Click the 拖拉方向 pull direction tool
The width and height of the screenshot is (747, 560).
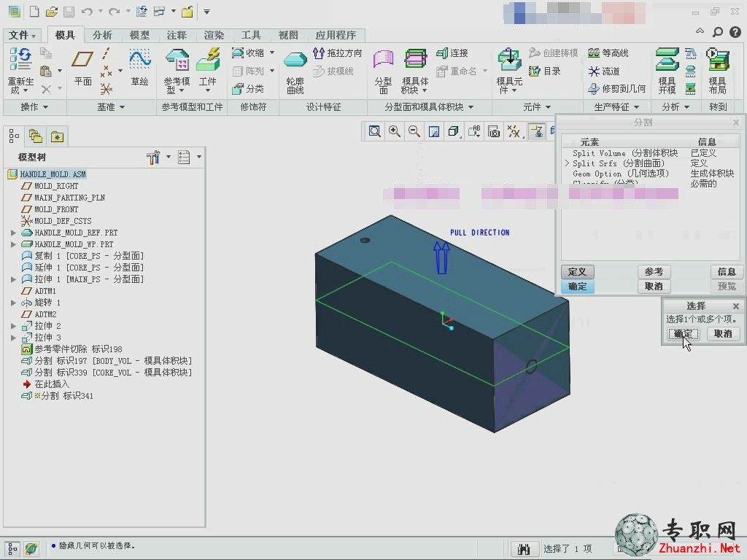(337, 52)
